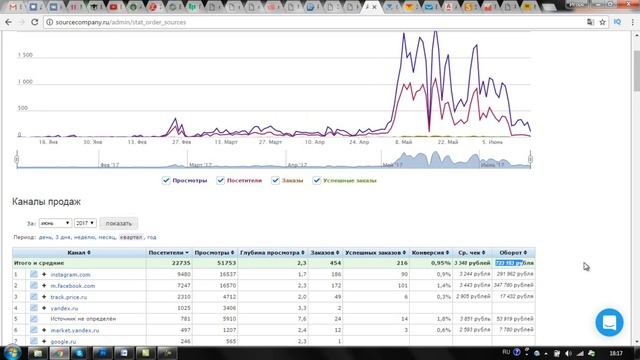Select the '3 дня' period link

pyautogui.click(x=63, y=237)
